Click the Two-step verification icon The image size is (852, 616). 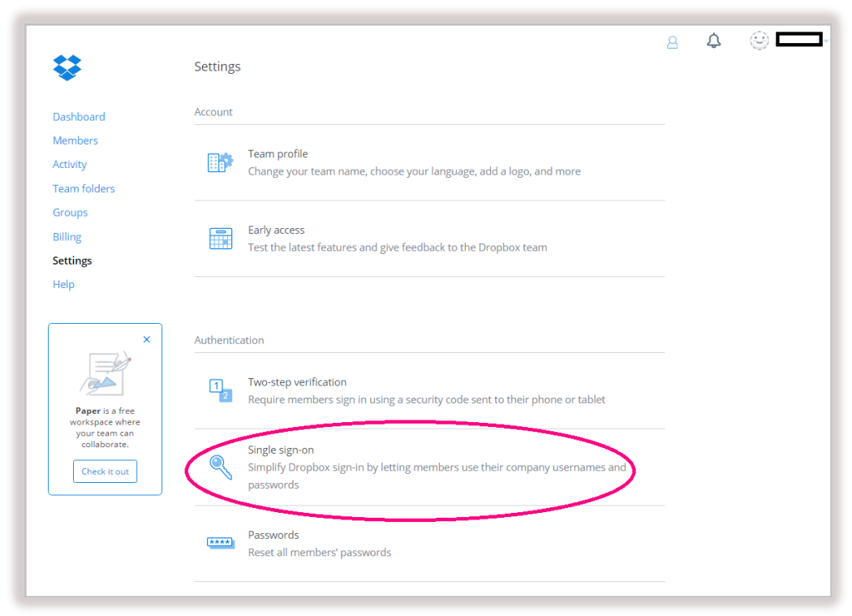point(221,390)
